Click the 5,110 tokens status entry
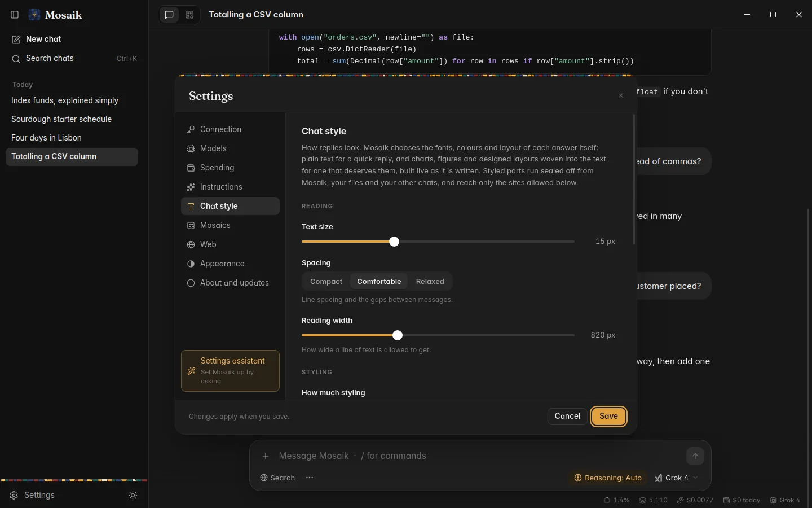This screenshot has height=508, width=812. pyautogui.click(x=653, y=500)
